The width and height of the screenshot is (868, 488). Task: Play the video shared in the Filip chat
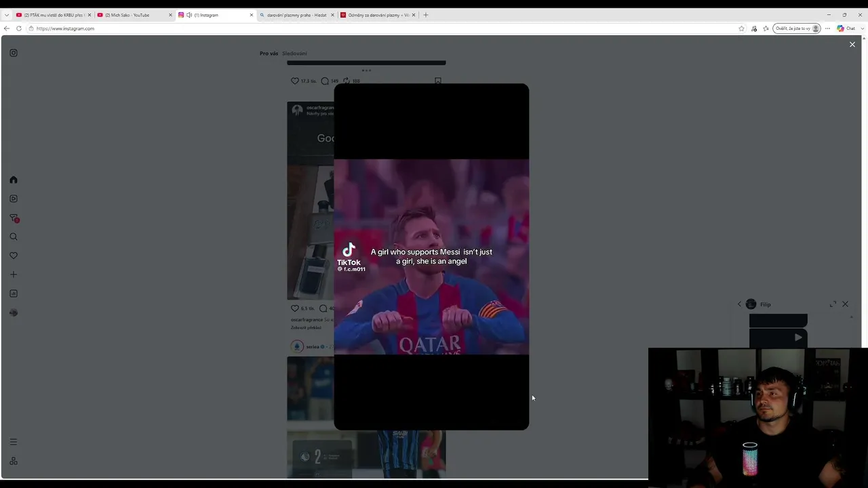[798, 337]
